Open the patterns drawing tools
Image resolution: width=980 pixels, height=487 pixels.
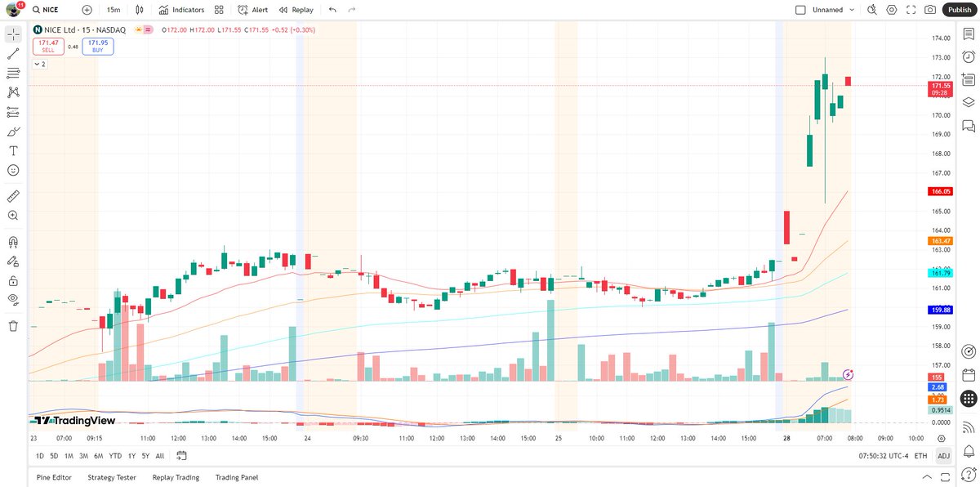(13, 92)
